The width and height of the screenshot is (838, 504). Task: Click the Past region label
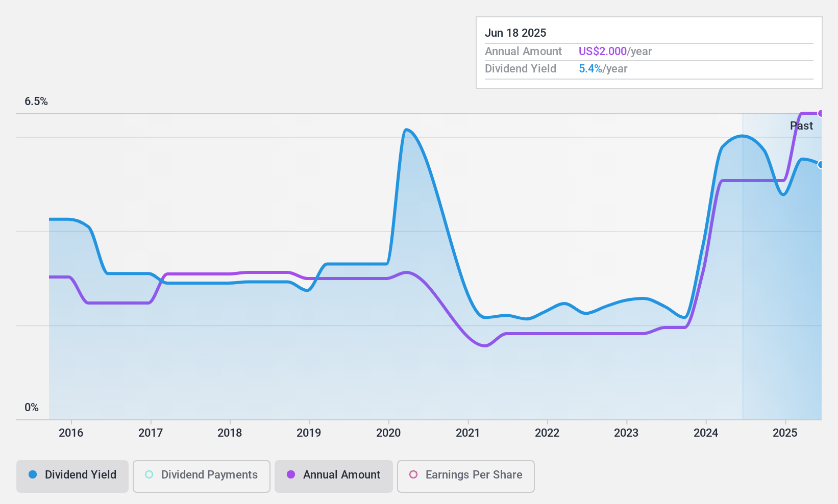tap(801, 126)
